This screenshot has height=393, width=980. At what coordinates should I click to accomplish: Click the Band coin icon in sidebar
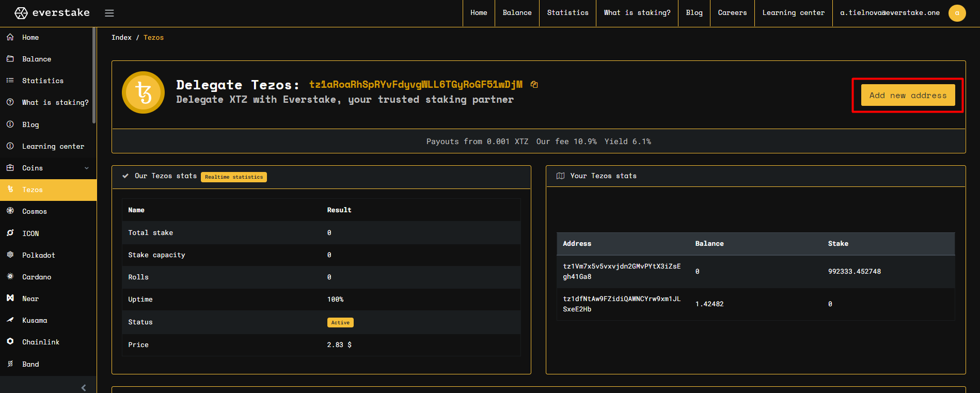point(10,364)
